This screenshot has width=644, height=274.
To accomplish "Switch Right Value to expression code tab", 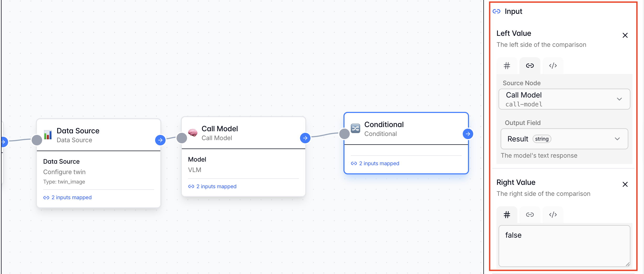I will [553, 215].
